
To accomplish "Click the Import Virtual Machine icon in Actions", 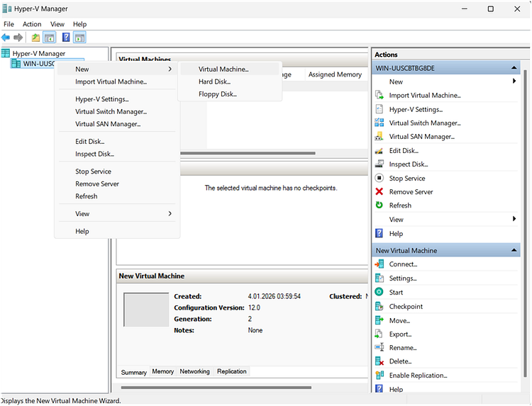I will tap(379, 95).
